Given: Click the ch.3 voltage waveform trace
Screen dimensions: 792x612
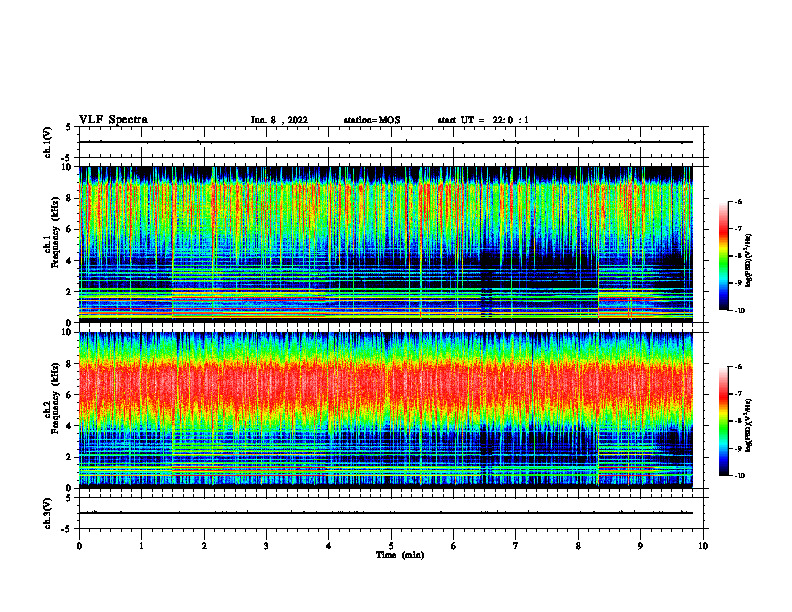Looking at the screenshot, I should 386,513.
